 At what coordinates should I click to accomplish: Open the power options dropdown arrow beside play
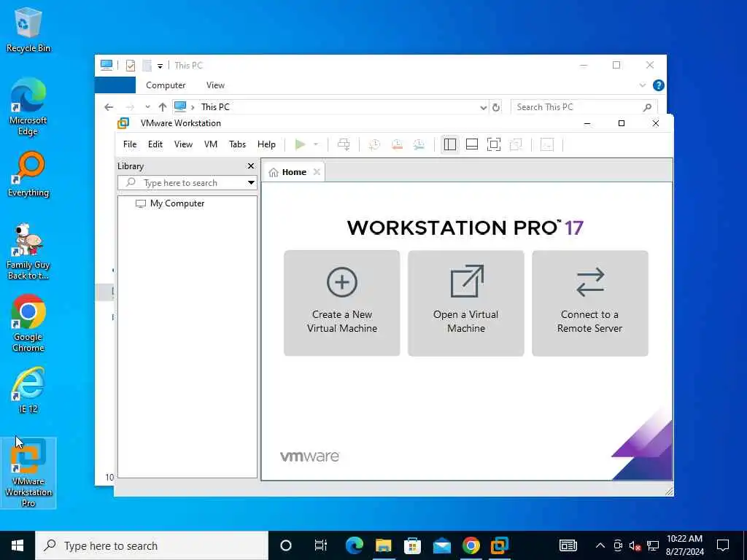315,144
